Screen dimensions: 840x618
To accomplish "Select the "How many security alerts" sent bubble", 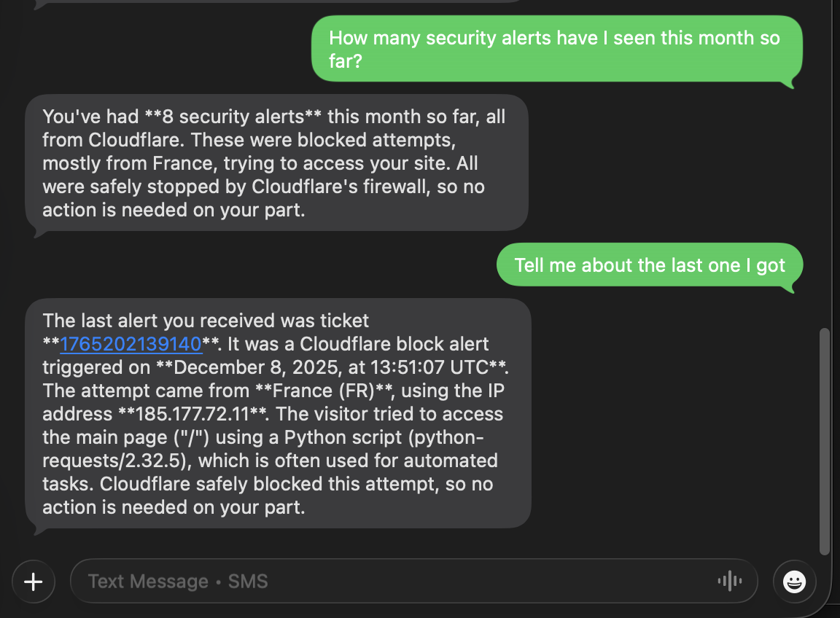I will (556, 49).
